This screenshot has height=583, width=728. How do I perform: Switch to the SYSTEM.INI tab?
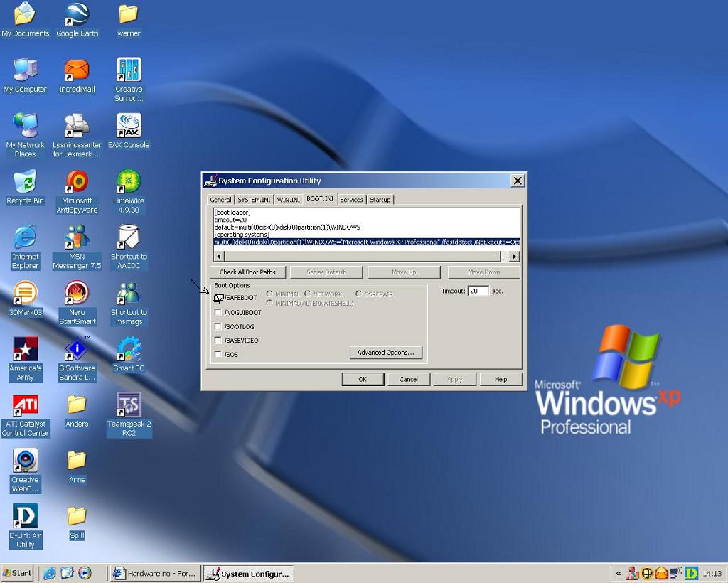click(x=254, y=200)
